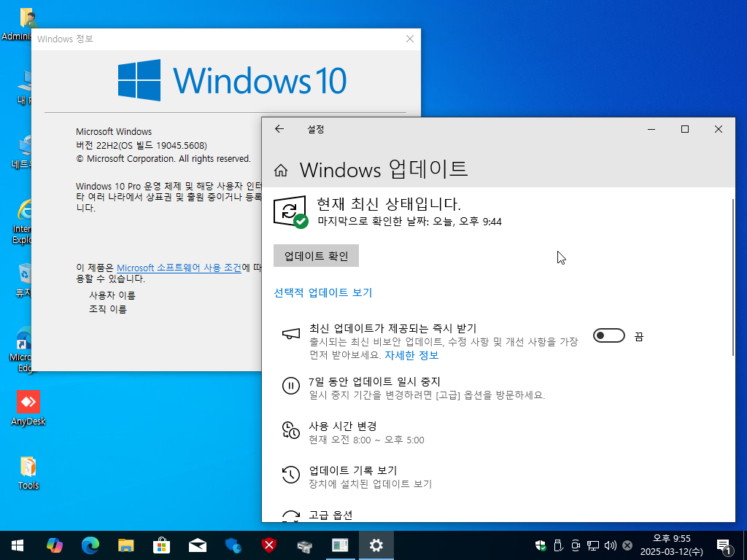Viewport: 747px width, 560px height.
Task: Select the Administrator folder desktop icon
Action: [18, 24]
